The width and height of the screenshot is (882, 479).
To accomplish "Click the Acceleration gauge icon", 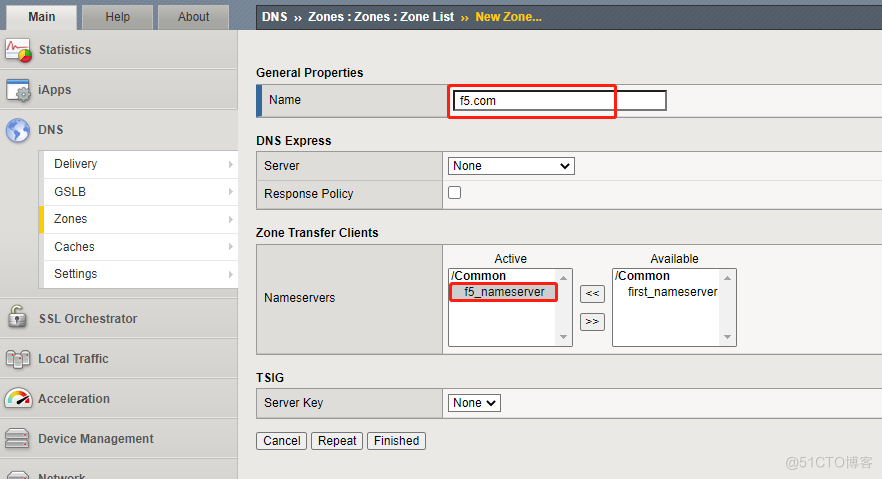I will (18, 398).
